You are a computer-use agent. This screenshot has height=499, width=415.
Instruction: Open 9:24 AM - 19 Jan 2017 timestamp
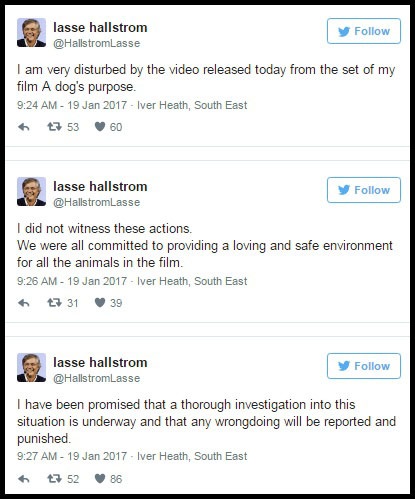click(x=72, y=105)
